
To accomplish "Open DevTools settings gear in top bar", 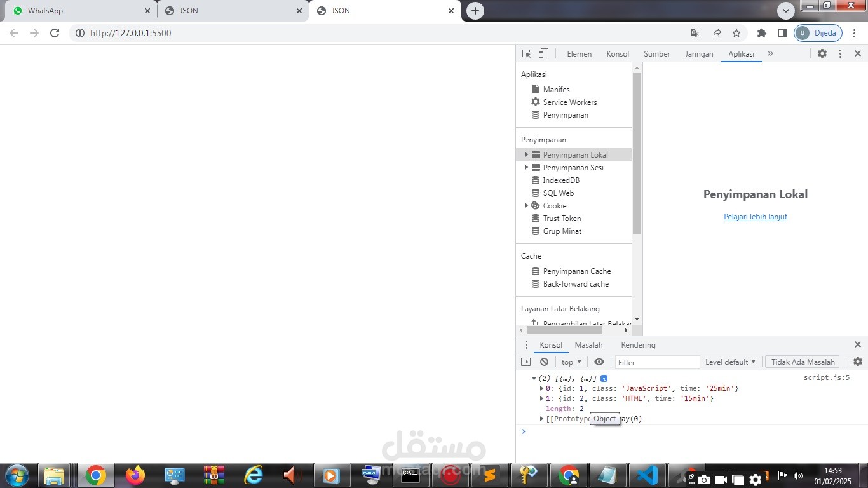I will (x=822, y=54).
